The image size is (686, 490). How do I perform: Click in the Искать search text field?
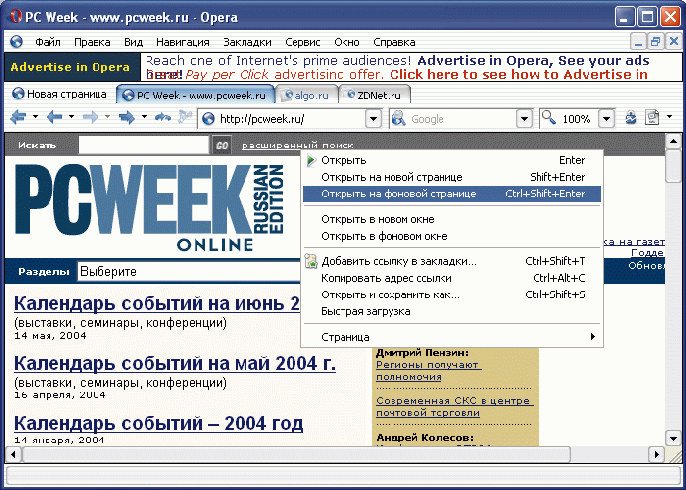pos(142,145)
